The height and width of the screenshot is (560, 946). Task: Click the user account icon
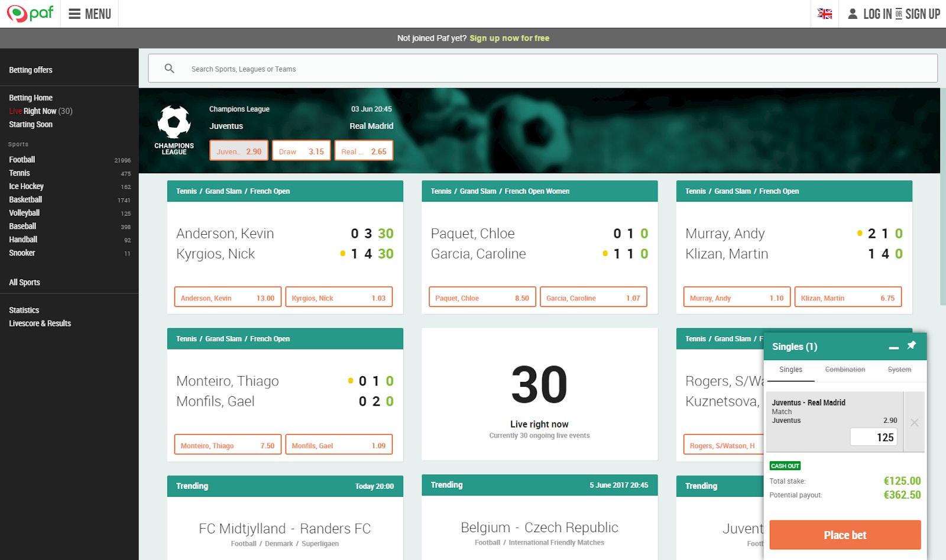(x=852, y=14)
